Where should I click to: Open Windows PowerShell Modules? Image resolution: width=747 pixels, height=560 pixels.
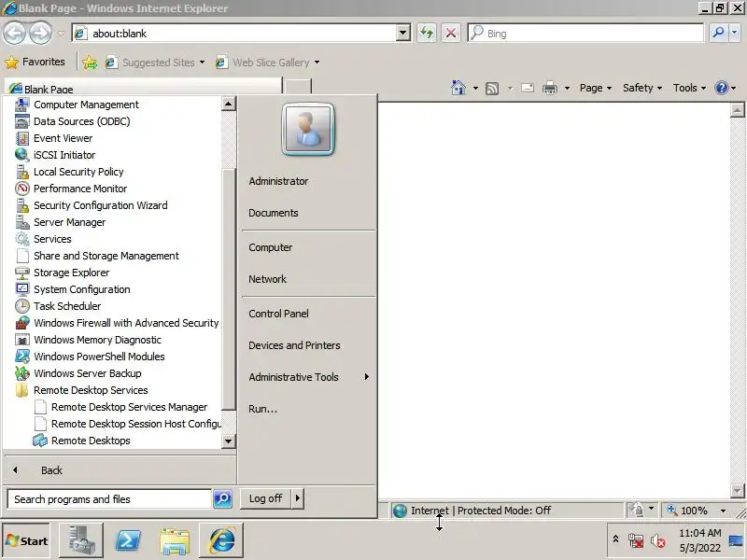point(90,357)
